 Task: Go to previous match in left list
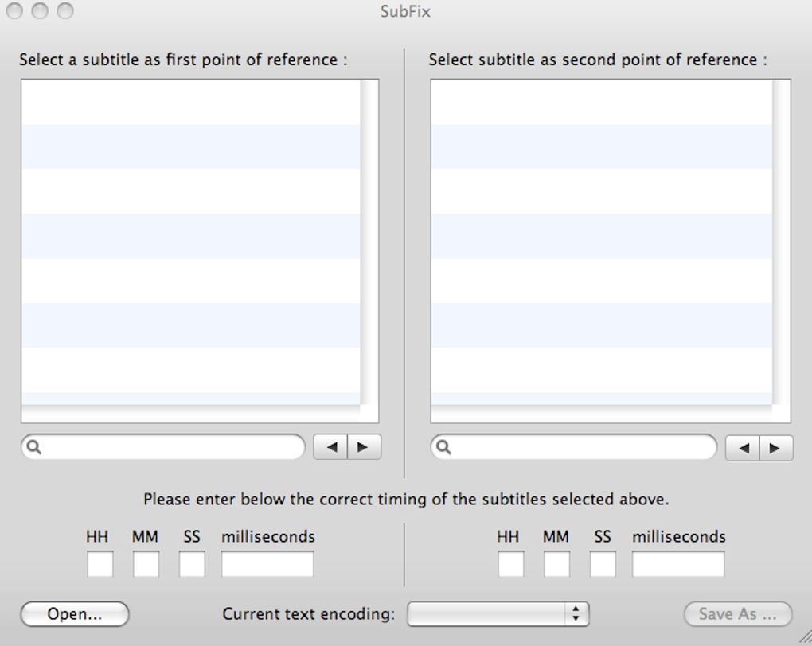(x=330, y=447)
